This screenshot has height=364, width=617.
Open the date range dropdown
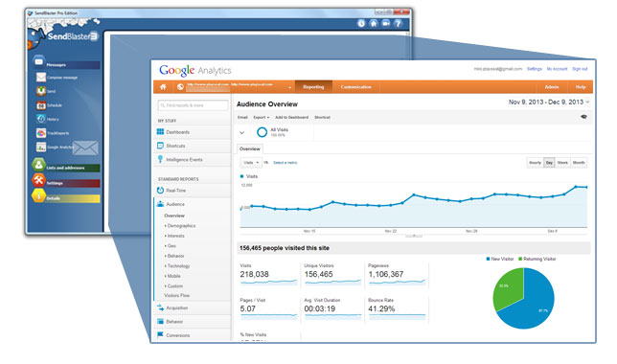click(x=549, y=102)
